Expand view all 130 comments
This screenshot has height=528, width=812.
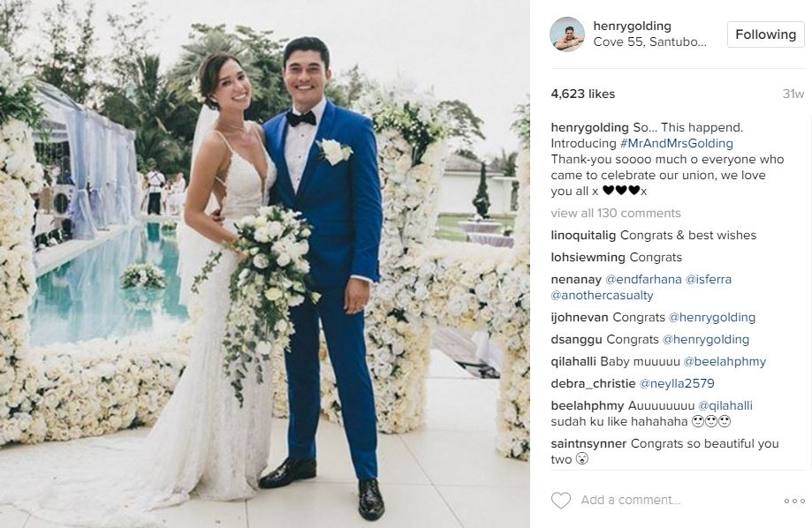(x=616, y=213)
